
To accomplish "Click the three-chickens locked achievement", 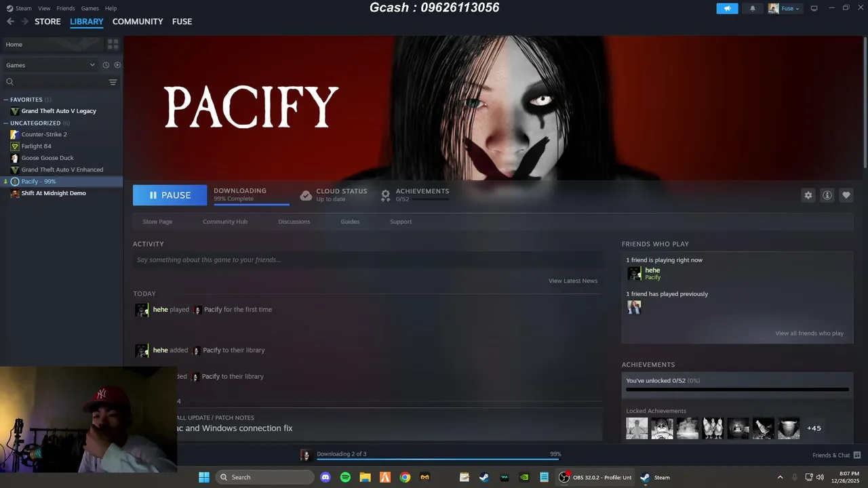I will click(x=713, y=428).
